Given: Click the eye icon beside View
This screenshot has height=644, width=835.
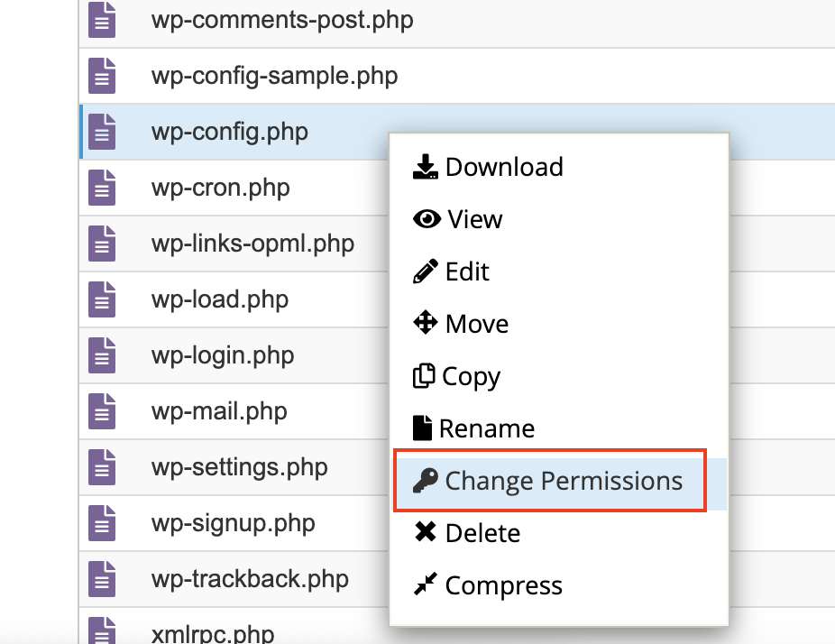Looking at the screenshot, I should pyautogui.click(x=427, y=219).
